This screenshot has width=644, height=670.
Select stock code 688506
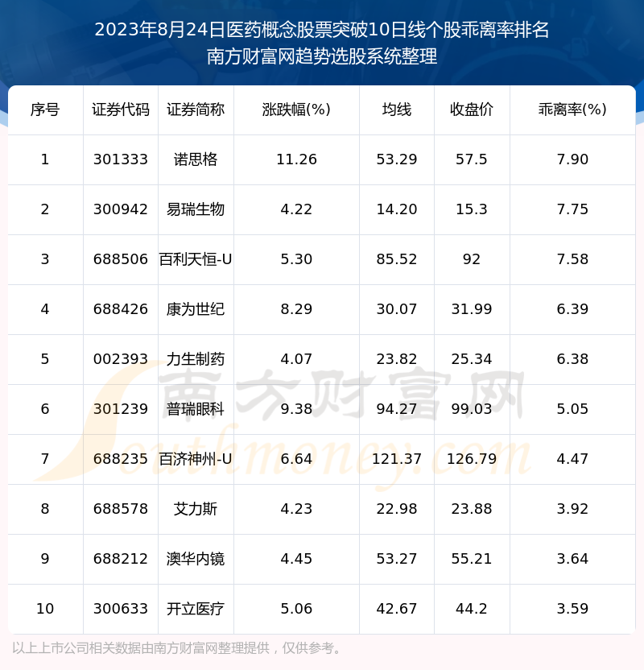pyautogui.click(x=121, y=259)
